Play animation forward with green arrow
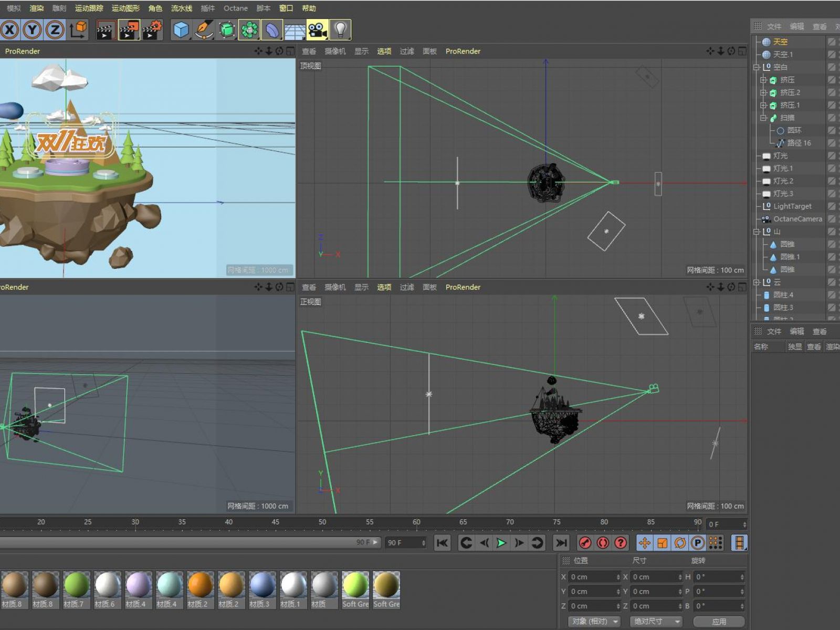840x630 pixels. pos(501,543)
